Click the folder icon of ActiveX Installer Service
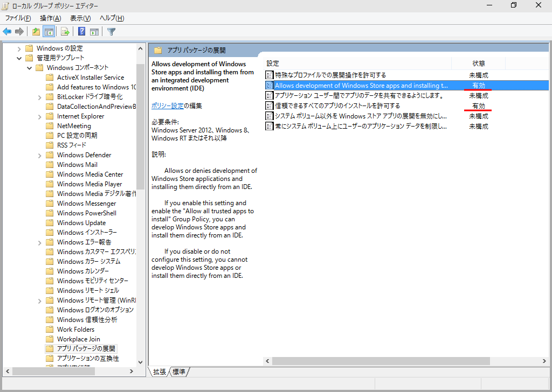 tap(50, 78)
